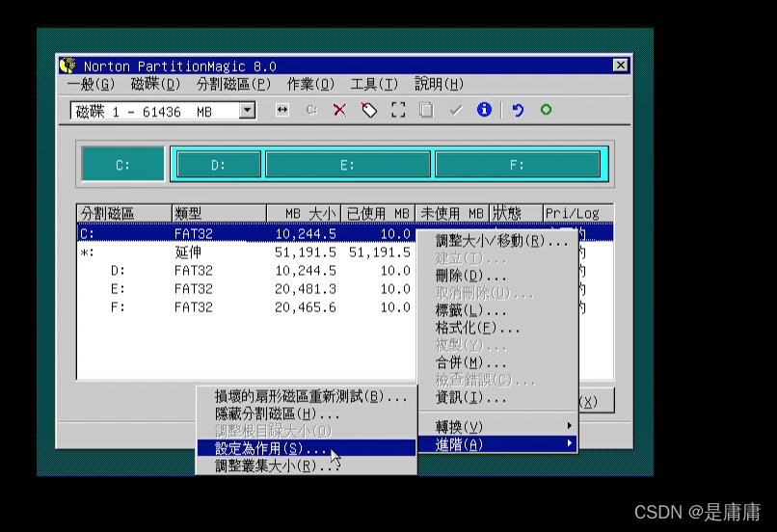Select the F: partition block in disk map
Viewport: 777px width, 532px height.
(x=518, y=165)
